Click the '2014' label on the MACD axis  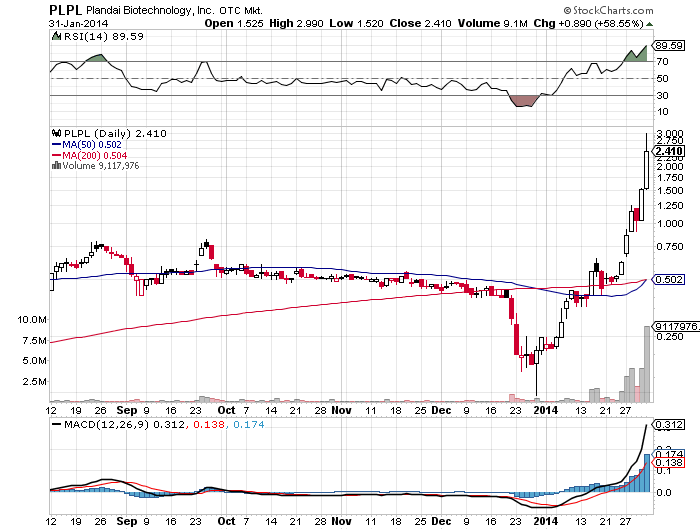pyautogui.click(x=546, y=522)
